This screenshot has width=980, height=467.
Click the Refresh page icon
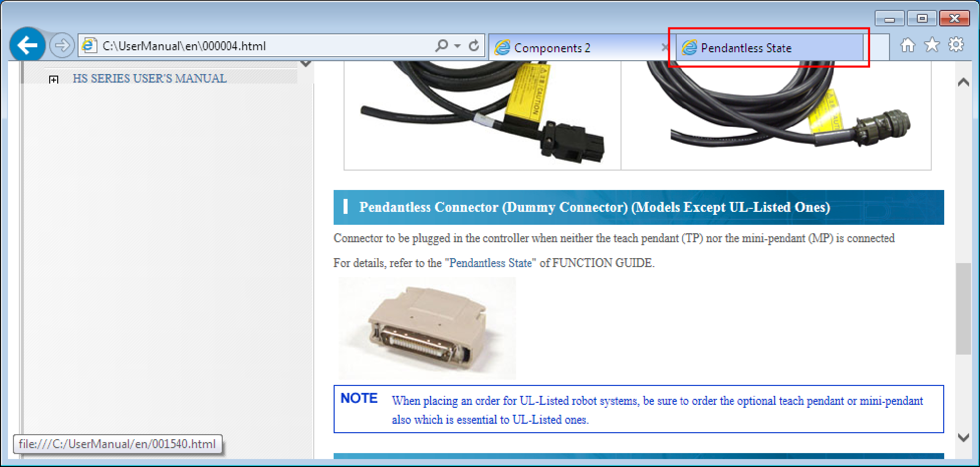click(474, 46)
